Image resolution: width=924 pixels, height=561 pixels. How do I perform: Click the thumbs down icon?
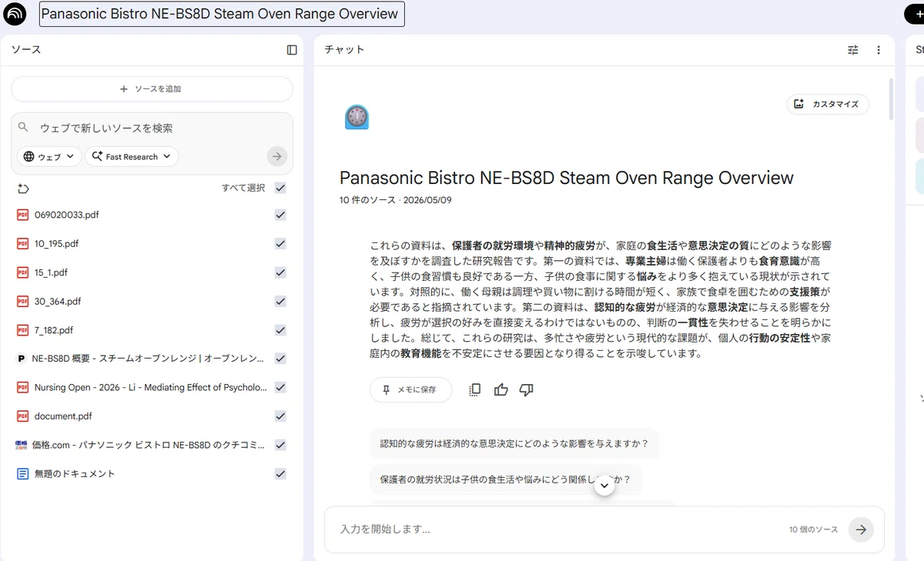click(527, 390)
